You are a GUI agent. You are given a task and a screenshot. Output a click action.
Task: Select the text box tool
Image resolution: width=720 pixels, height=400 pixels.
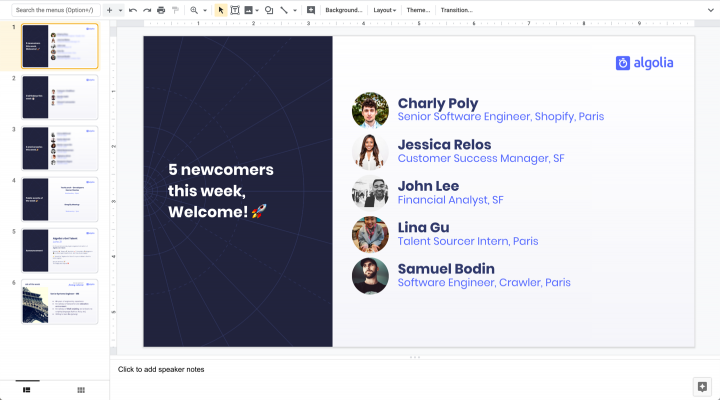point(235,10)
